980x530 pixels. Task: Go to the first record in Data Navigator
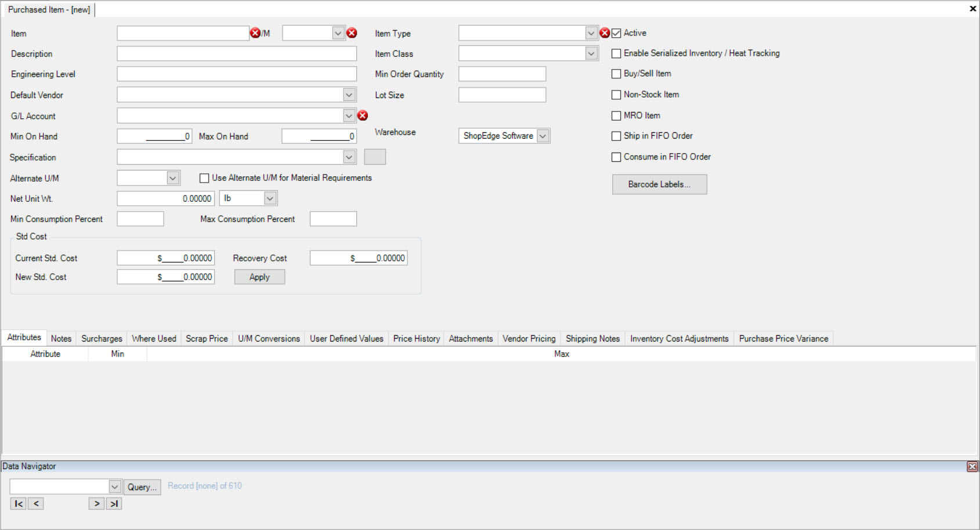19,503
